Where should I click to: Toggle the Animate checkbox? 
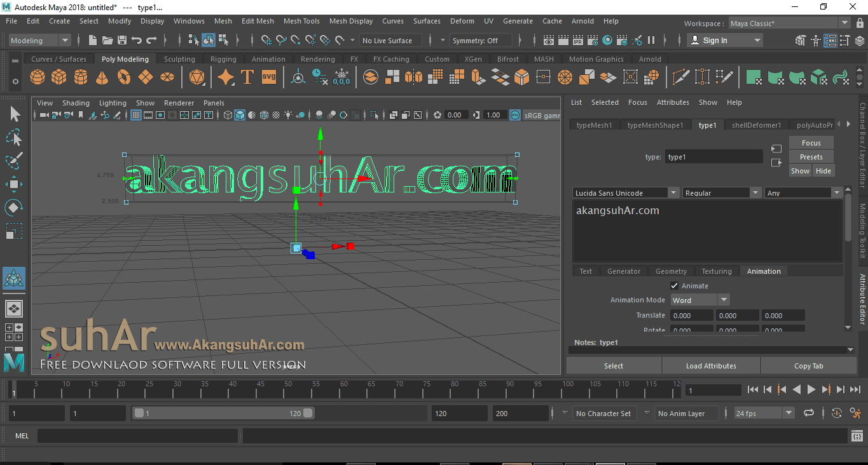pos(675,286)
